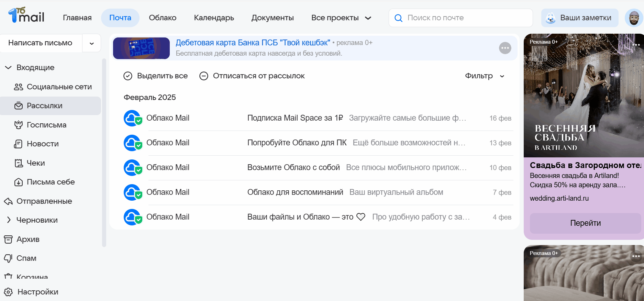Open the Облако tab
This screenshot has width=644, height=301.
[163, 18]
